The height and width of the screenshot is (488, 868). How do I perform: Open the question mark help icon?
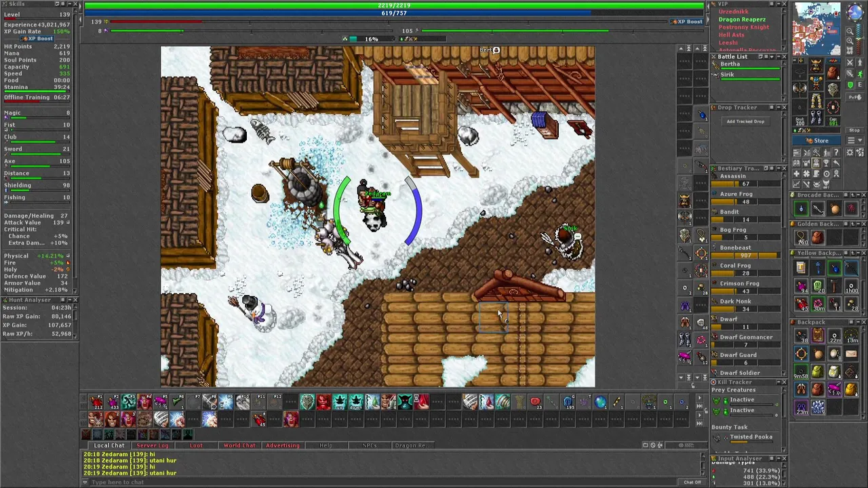[x=836, y=152]
